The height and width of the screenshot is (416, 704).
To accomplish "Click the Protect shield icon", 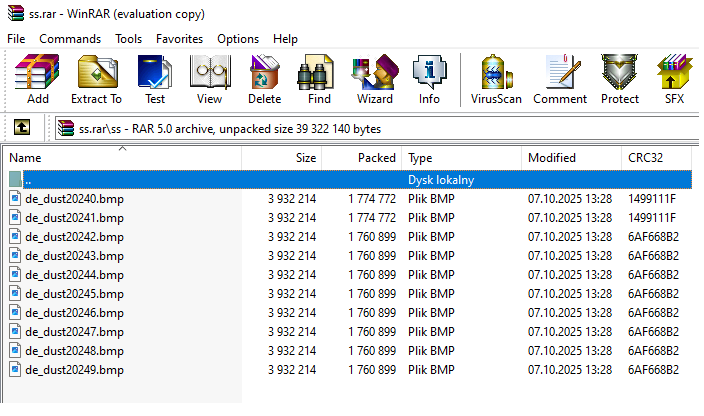I will pos(620,79).
